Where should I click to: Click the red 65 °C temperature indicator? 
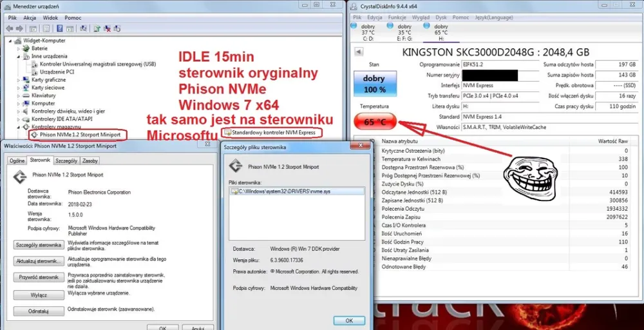tap(374, 121)
